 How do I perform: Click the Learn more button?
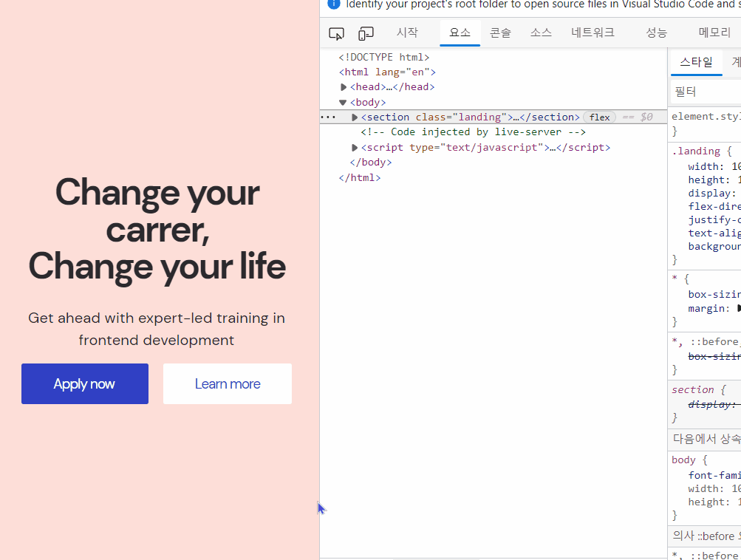coord(228,383)
